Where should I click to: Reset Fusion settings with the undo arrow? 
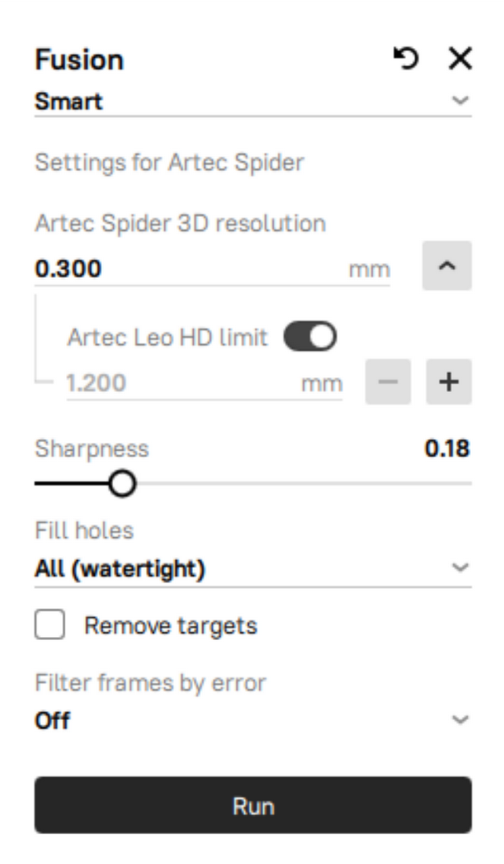[406, 58]
